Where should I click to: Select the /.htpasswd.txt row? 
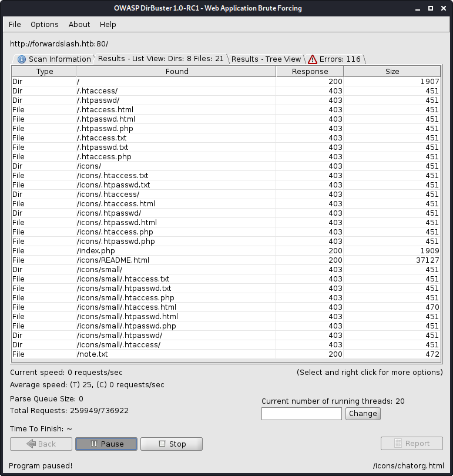pyautogui.click(x=226, y=147)
